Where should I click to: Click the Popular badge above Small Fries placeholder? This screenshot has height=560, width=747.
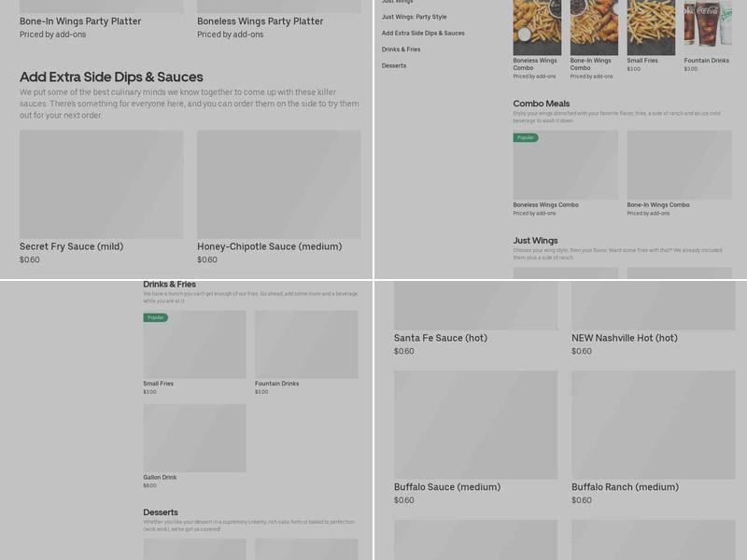click(156, 317)
